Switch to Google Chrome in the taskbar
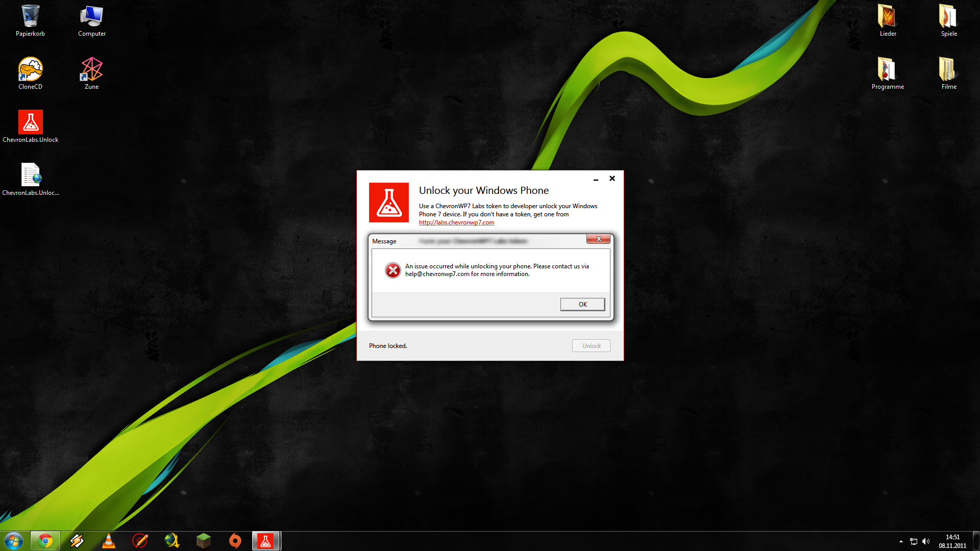Screen dimensions: 980x551 pos(45,541)
